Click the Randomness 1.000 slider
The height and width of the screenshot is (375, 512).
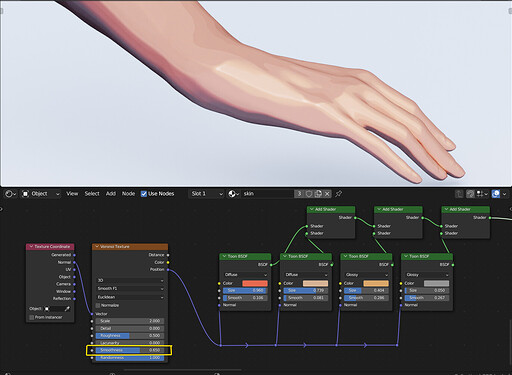coord(130,358)
